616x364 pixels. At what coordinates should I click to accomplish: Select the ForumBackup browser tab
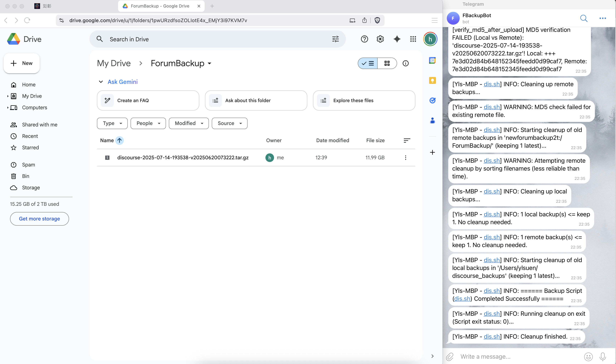tap(160, 6)
